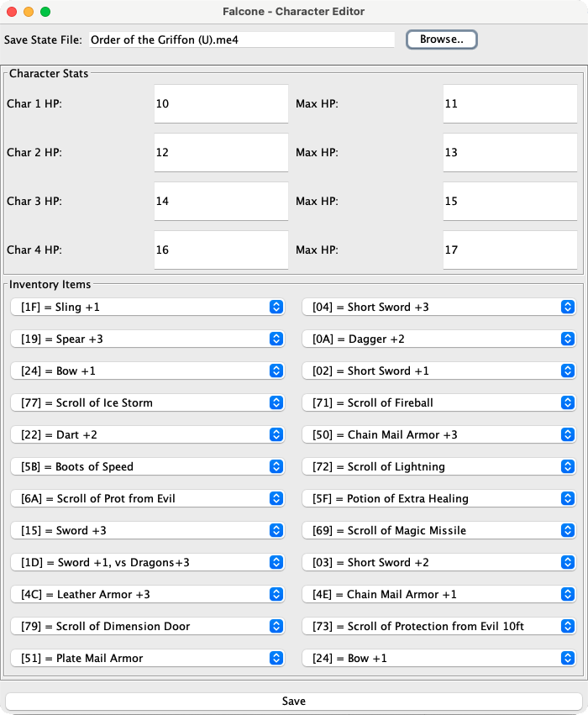
Task: Open the Potion of Extra Healing dropdown
Action: [439, 498]
